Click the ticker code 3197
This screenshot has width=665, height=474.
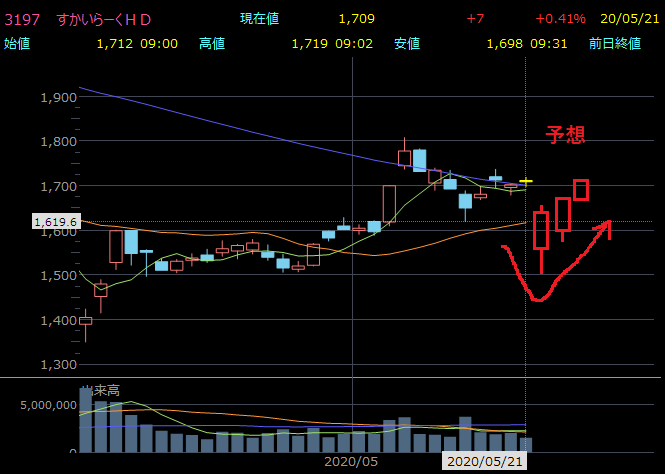pos(24,18)
